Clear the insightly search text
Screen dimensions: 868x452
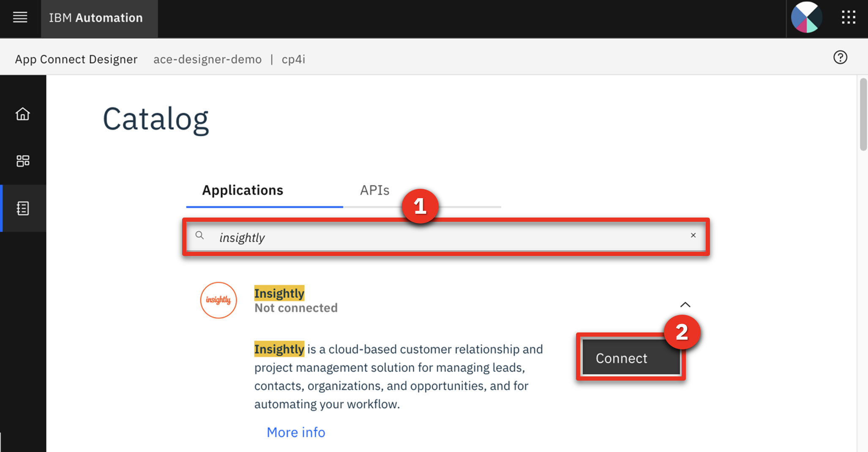pyautogui.click(x=693, y=235)
